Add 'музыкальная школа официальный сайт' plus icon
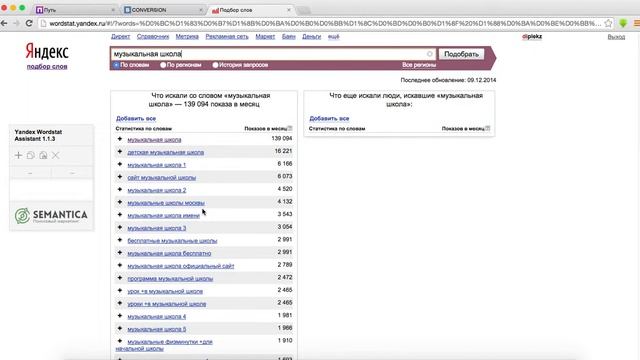 tap(120, 266)
